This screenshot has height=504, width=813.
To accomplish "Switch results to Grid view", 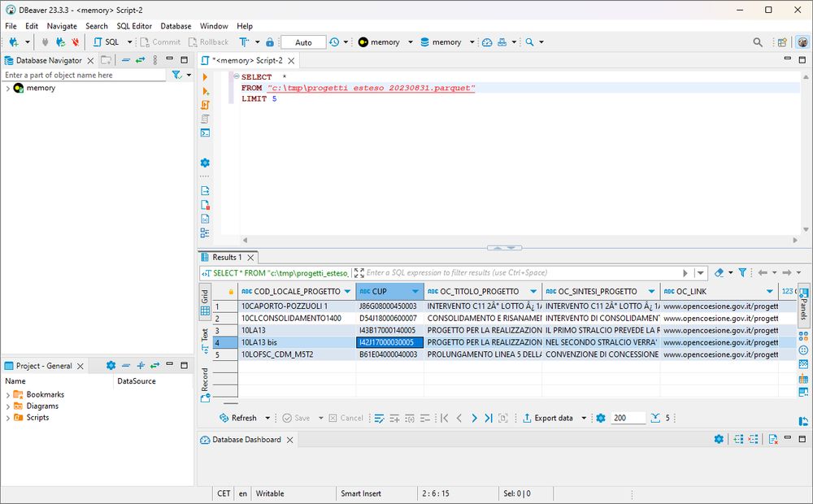I will tap(205, 303).
